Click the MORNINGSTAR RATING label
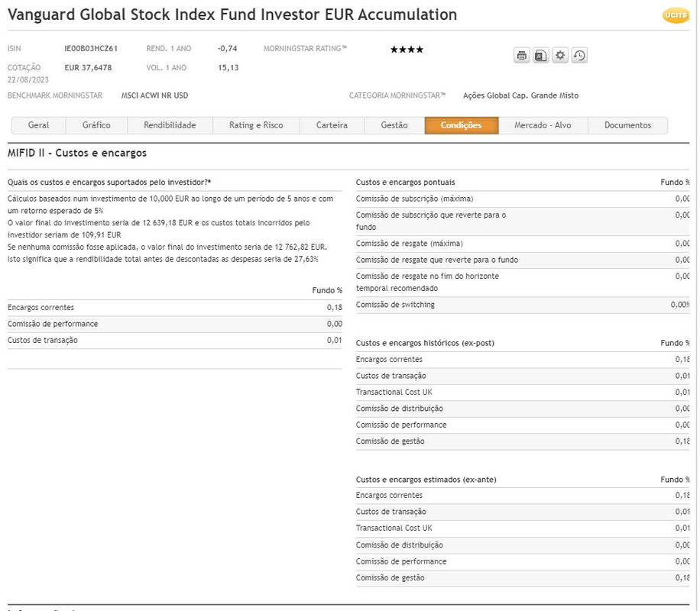Image resolution: width=700 pixels, height=611 pixels. point(305,49)
